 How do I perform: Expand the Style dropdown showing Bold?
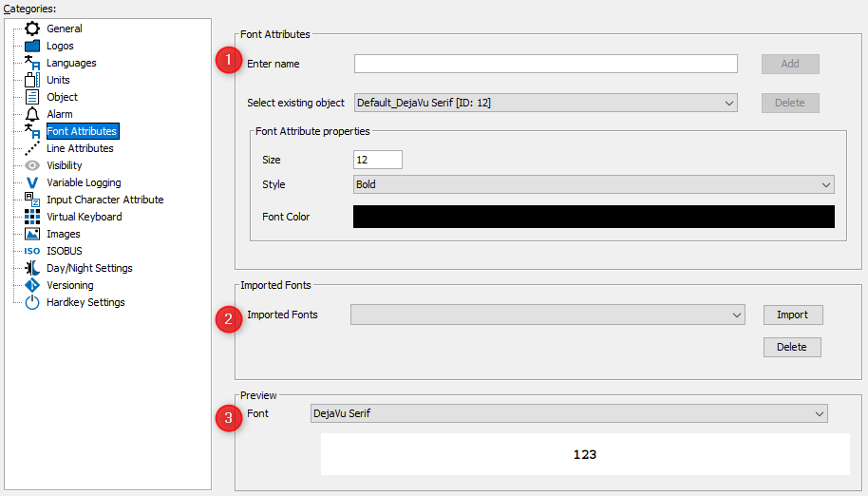click(593, 184)
